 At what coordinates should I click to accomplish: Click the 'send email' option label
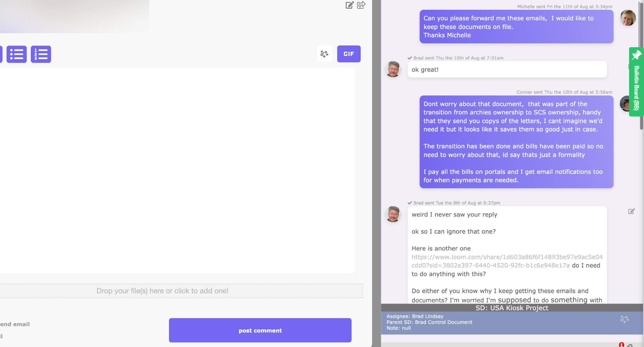(x=15, y=324)
